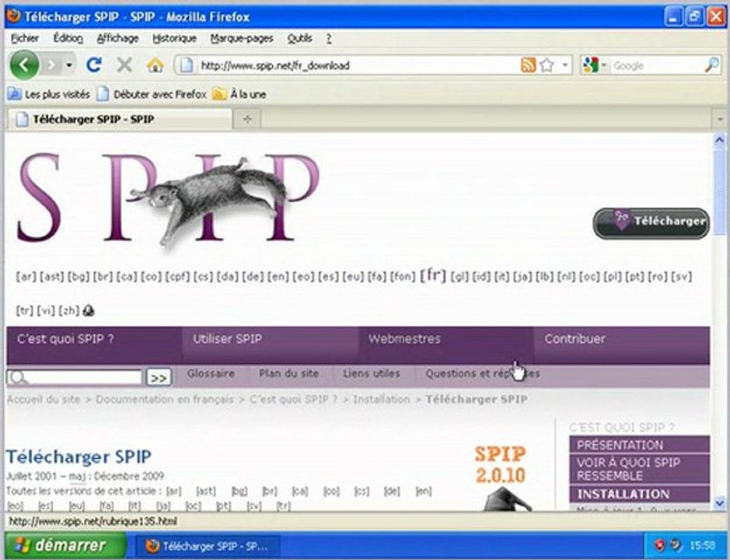Go to the Home page icon

pos(155,65)
